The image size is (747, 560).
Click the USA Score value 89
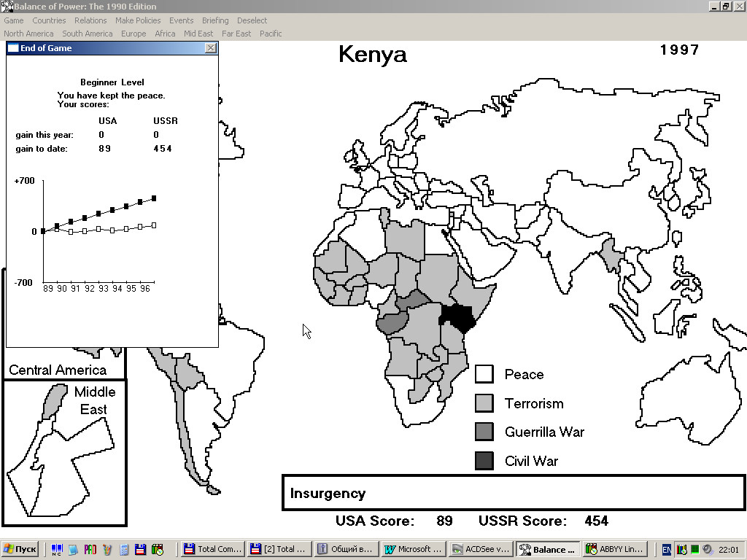click(444, 521)
